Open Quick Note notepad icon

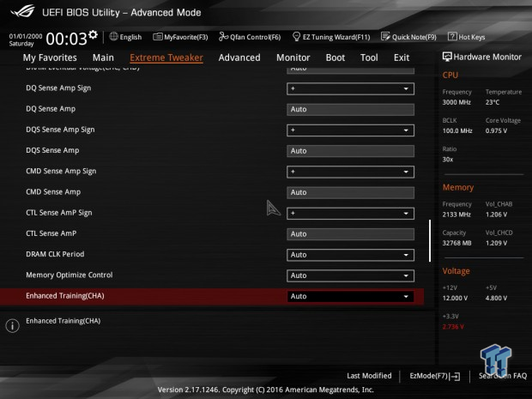(x=385, y=36)
